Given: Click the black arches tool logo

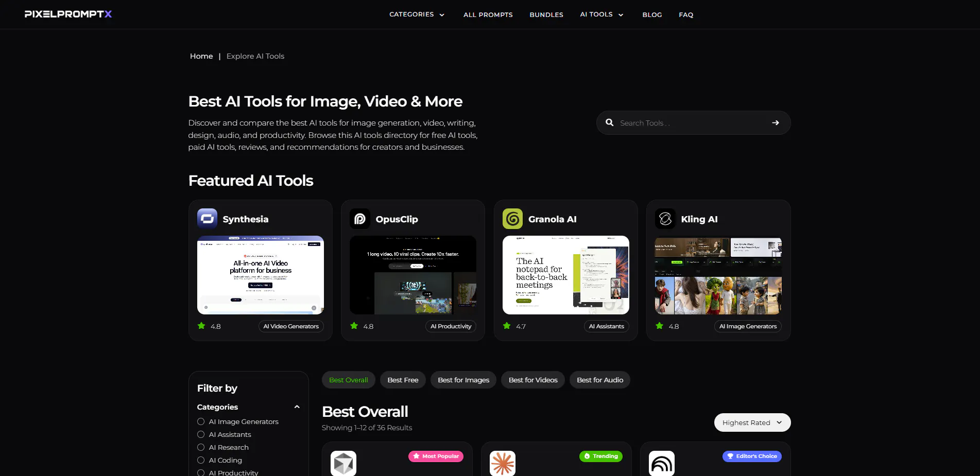Looking at the screenshot, I should pos(662,463).
